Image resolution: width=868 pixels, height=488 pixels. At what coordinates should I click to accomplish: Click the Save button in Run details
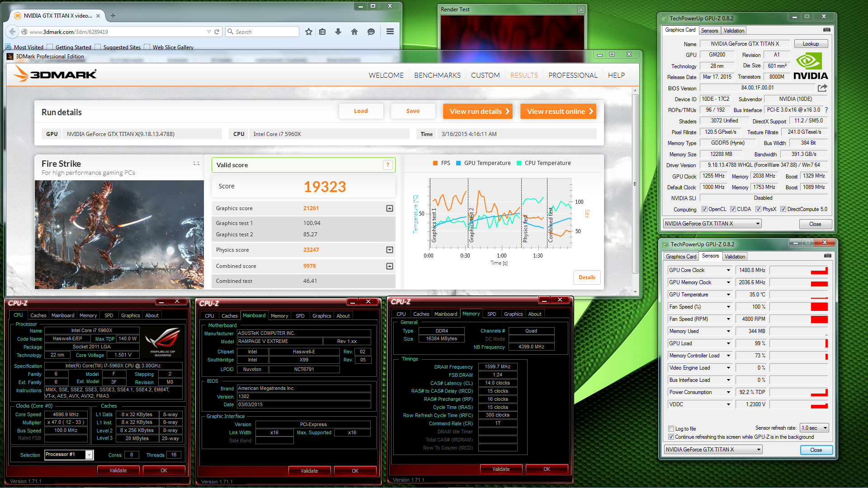click(x=413, y=111)
